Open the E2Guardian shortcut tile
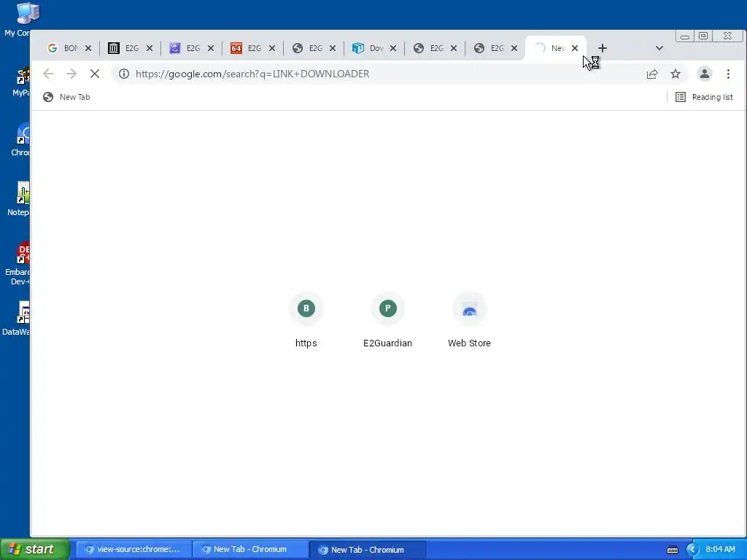This screenshot has width=747, height=560. [388, 319]
